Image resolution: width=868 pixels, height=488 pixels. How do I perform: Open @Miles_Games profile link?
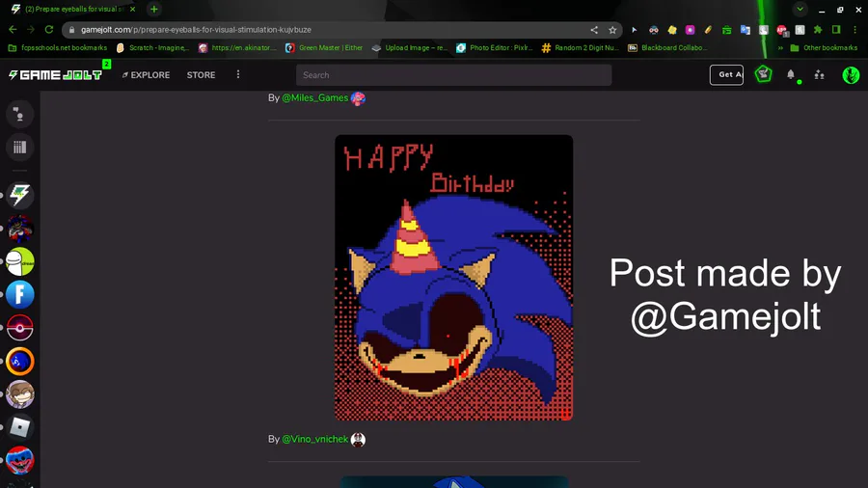click(x=315, y=98)
